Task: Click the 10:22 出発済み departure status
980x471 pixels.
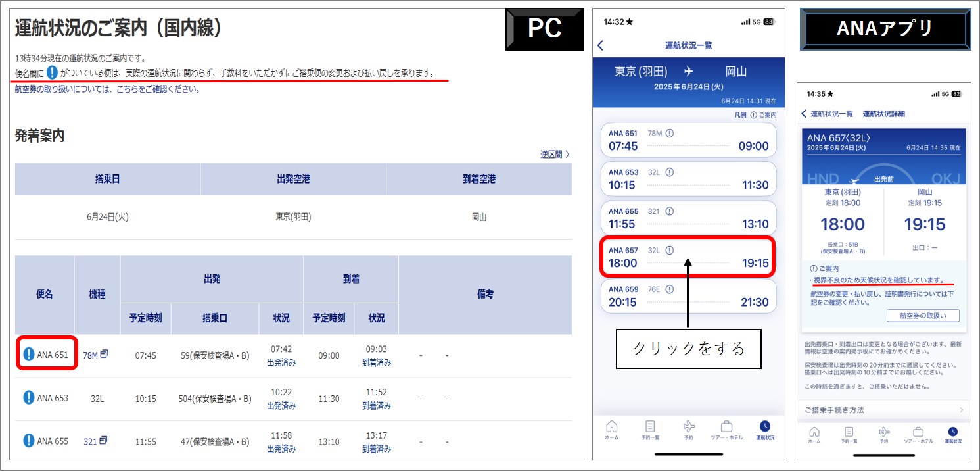Action: 281,399
